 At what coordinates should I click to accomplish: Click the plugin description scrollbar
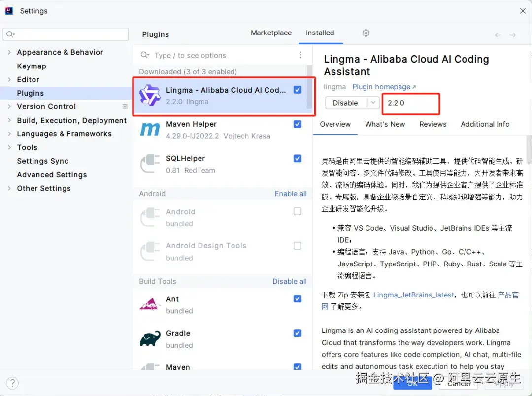point(529,150)
